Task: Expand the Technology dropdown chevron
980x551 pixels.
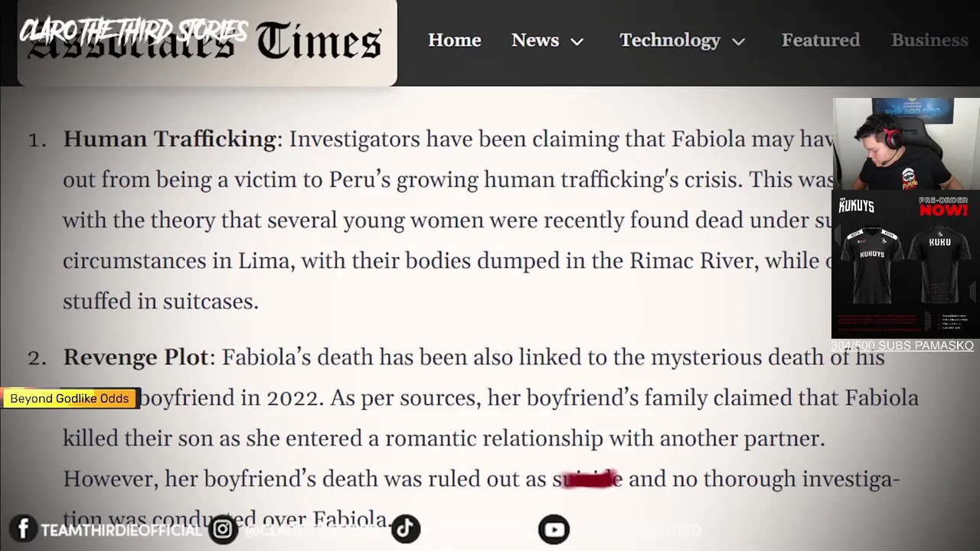Action: point(738,42)
